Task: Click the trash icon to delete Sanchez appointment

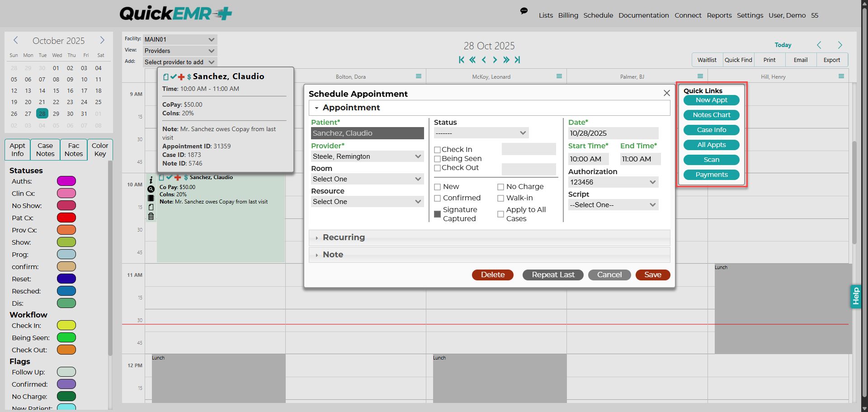Action: coord(151,216)
